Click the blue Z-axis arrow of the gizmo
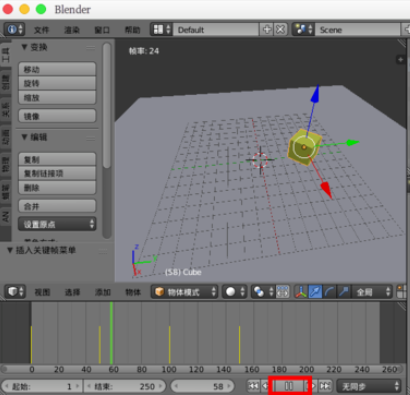Viewport: 410px width, 395px height. pyautogui.click(x=315, y=94)
